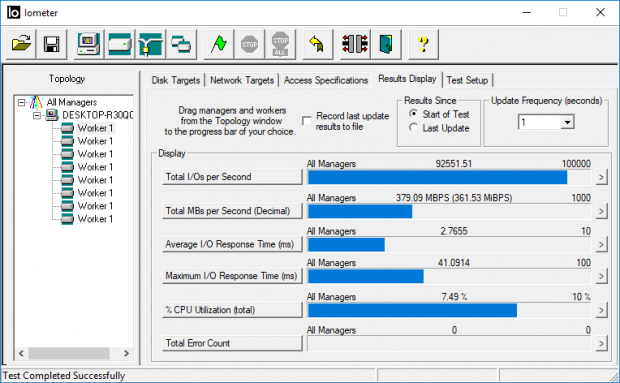Click Total MBs per Second (Decimal) button
Screen dimensions: 620x383
(232, 211)
